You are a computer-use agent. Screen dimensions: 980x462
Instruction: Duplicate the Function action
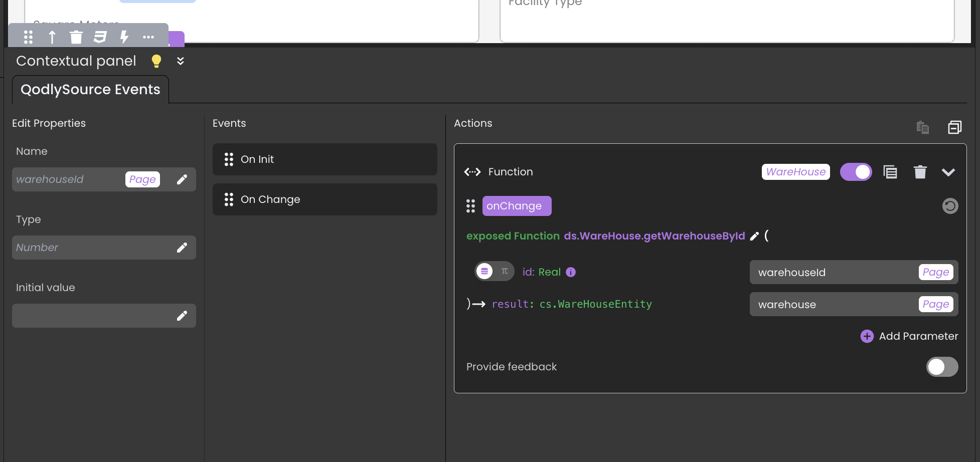[x=890, y=172]
